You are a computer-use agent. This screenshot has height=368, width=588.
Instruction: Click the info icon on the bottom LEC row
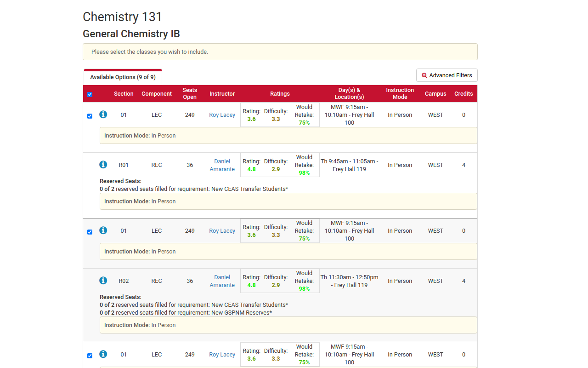(x=103, y=354)
